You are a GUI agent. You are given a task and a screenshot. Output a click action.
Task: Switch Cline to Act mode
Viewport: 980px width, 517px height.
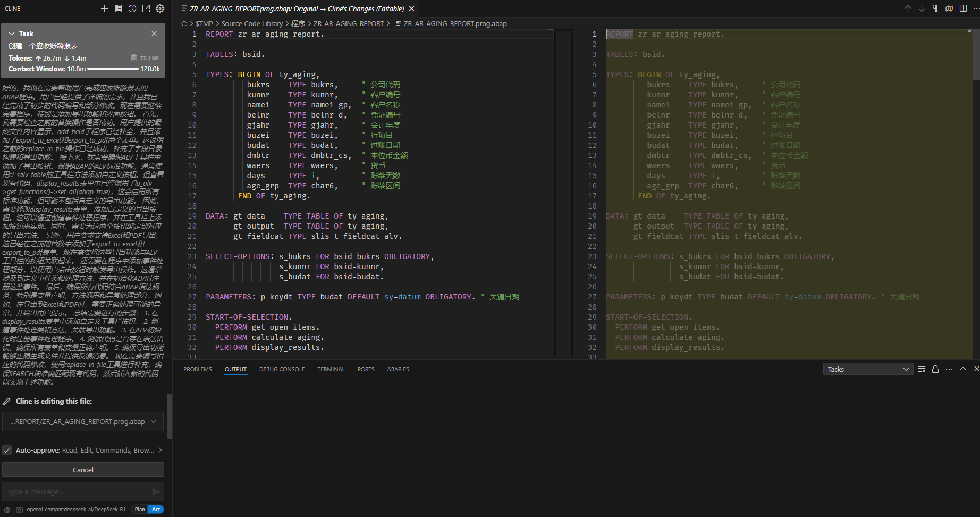click(x=156, y=510)
